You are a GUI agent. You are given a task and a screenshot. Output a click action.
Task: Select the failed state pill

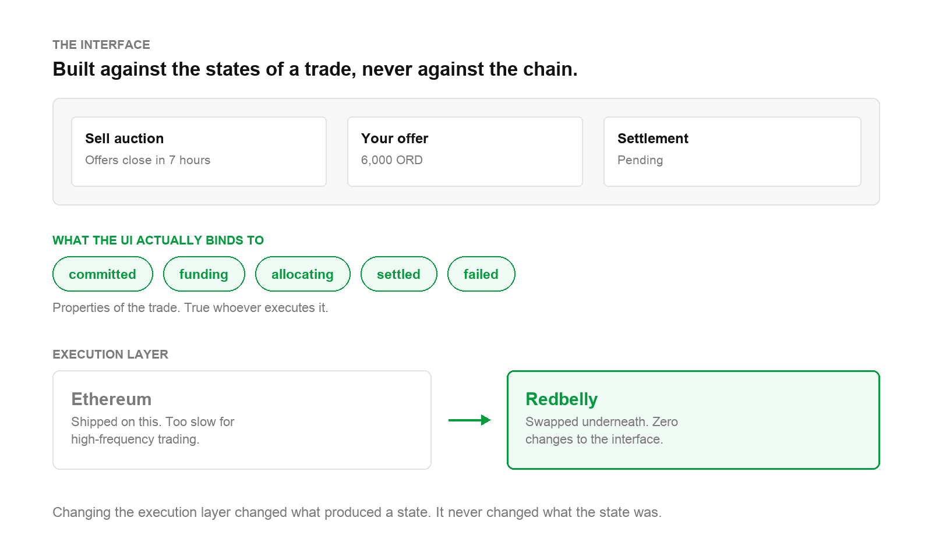tap(481, 274)
